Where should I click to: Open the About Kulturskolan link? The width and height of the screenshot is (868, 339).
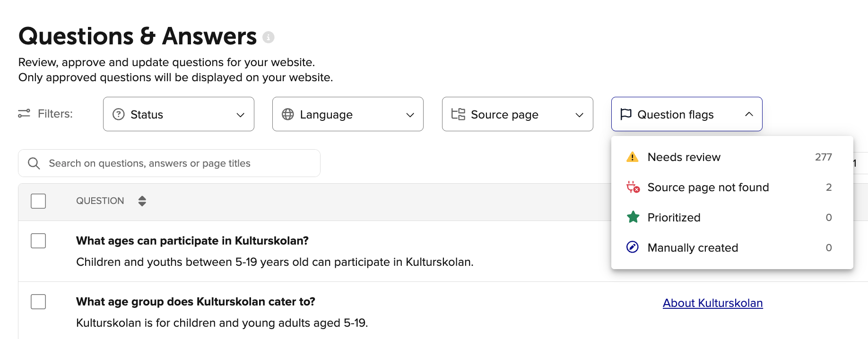(x=712, y=303)
